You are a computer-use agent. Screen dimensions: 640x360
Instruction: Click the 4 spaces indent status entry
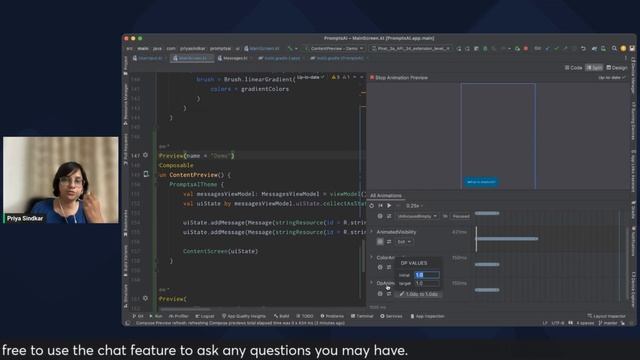point(585,323)
